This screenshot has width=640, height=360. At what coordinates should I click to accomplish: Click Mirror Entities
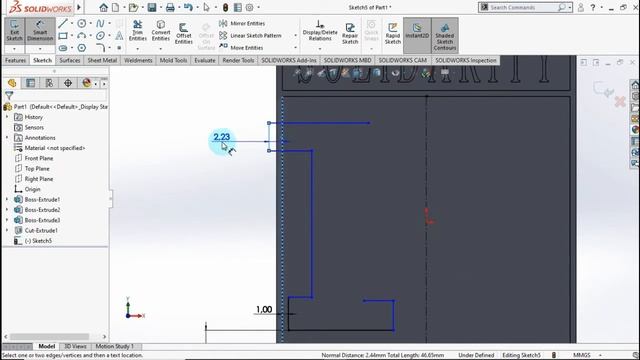[242, 23]
